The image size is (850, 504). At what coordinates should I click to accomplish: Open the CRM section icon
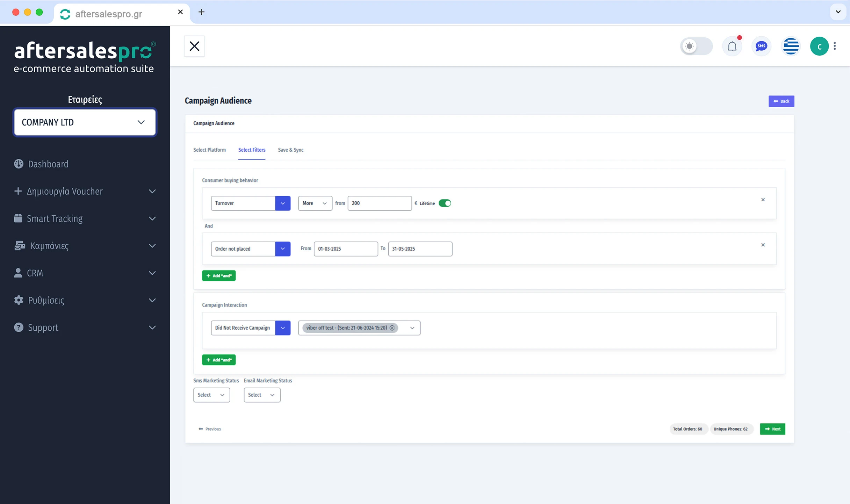click(x=19, y=273)
